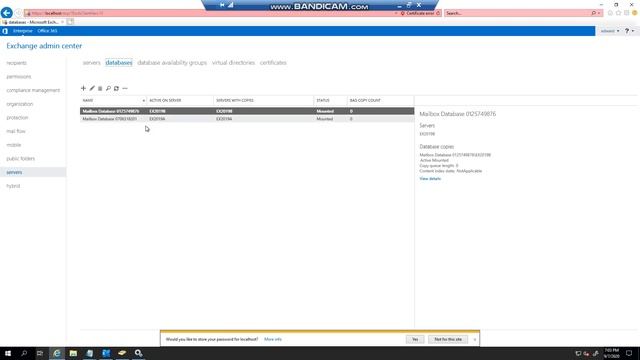Click the refresh icon in database toolbar
640x360 pixels.
point(116,88)
